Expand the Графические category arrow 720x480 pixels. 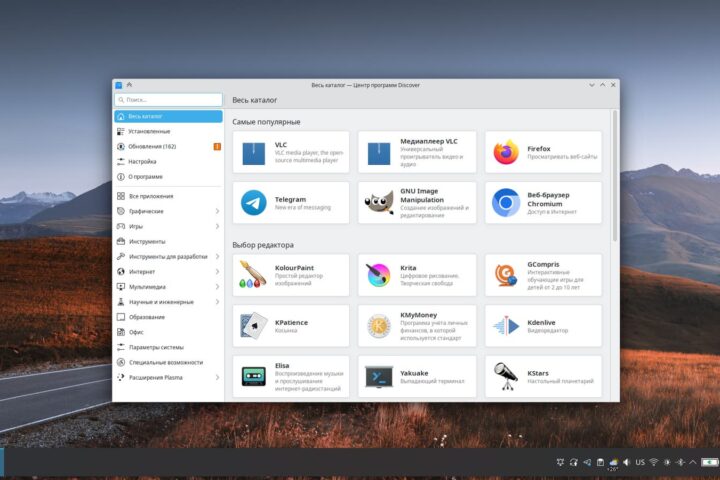217,211
